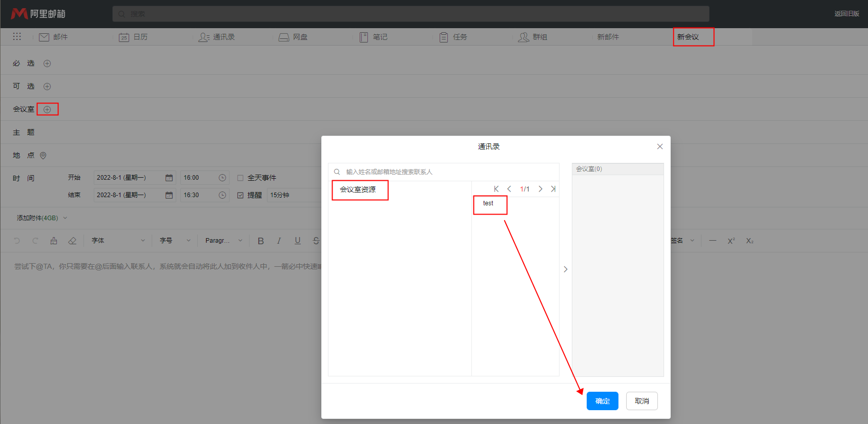Open clock picker for 16:00 start time
Image resolution: width=868 pixels, height=424 pixels.
tap(222, 178)
